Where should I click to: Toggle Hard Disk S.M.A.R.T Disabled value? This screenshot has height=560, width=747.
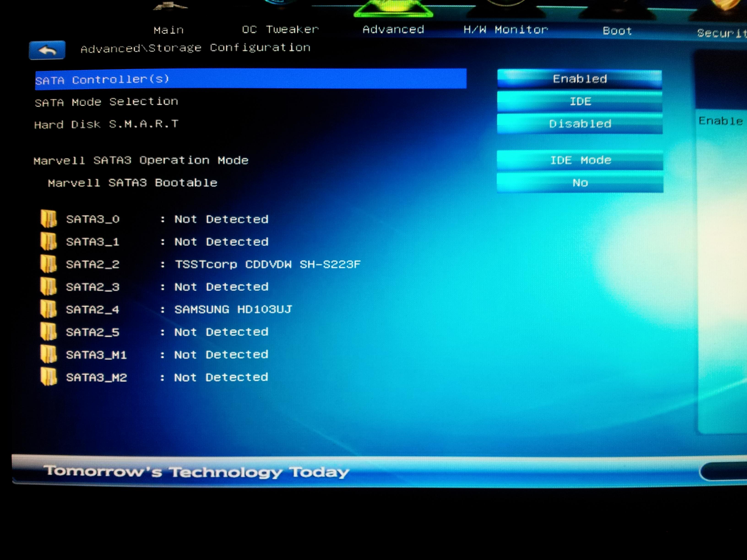[x=579, y=124]
